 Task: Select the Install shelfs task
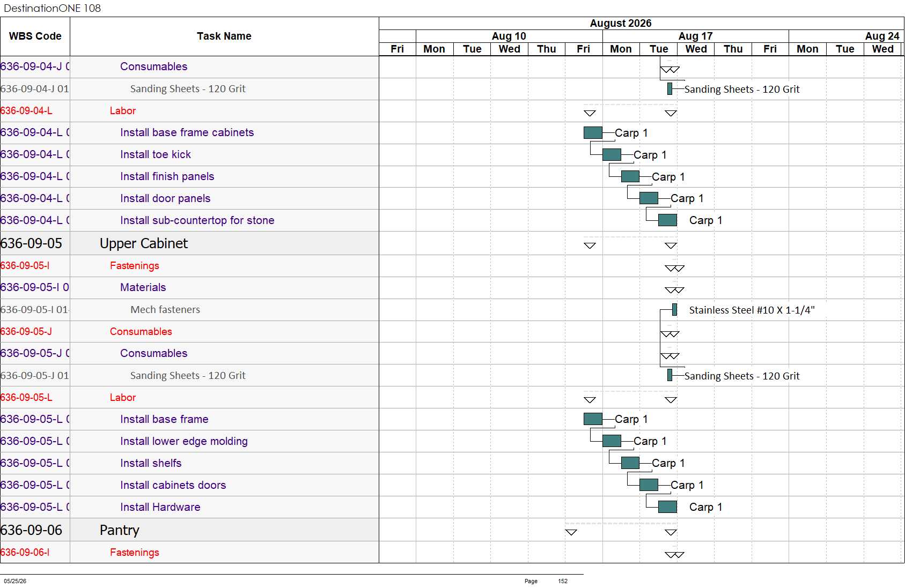click(x=151, y=463)
